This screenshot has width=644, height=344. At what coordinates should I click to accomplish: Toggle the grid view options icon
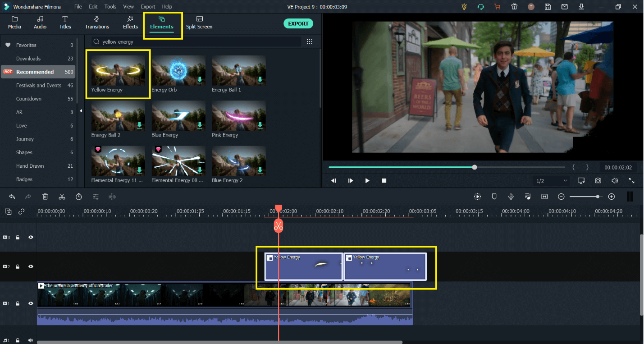point(310,41)
